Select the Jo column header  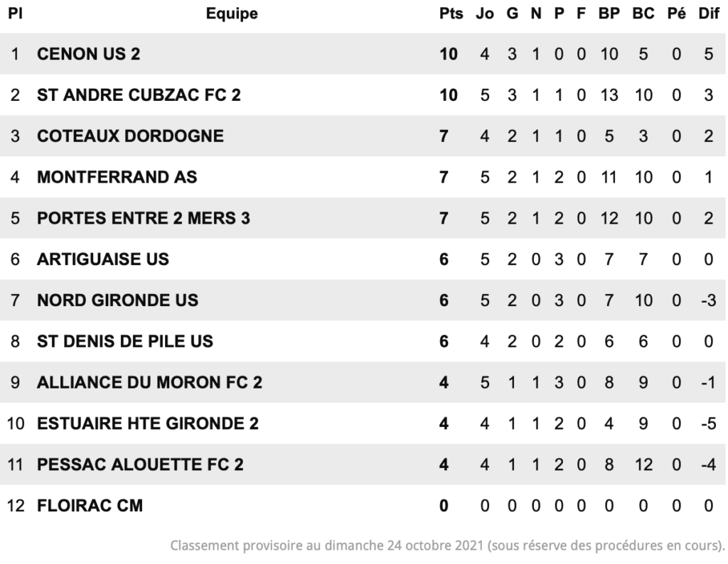click(484, 13)
